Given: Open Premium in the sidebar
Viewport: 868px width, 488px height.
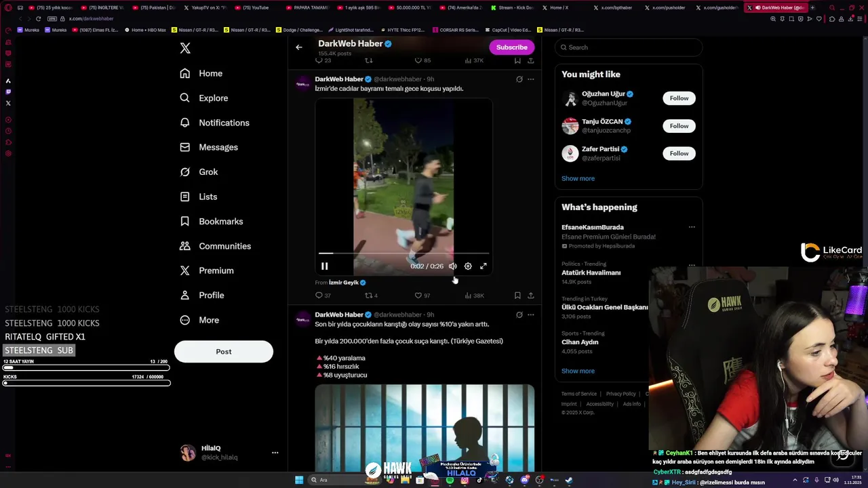Looking at the screenshot, I should click(x=206, y=270).
